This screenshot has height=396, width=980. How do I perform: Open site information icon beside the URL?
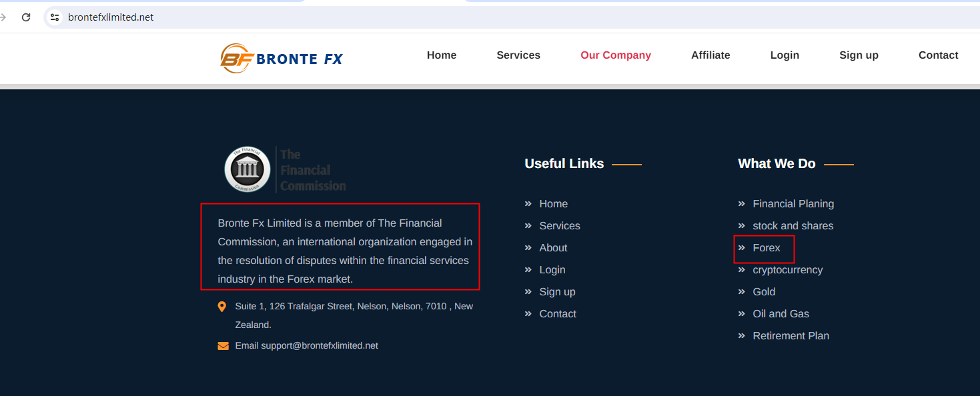coord(55,17)
